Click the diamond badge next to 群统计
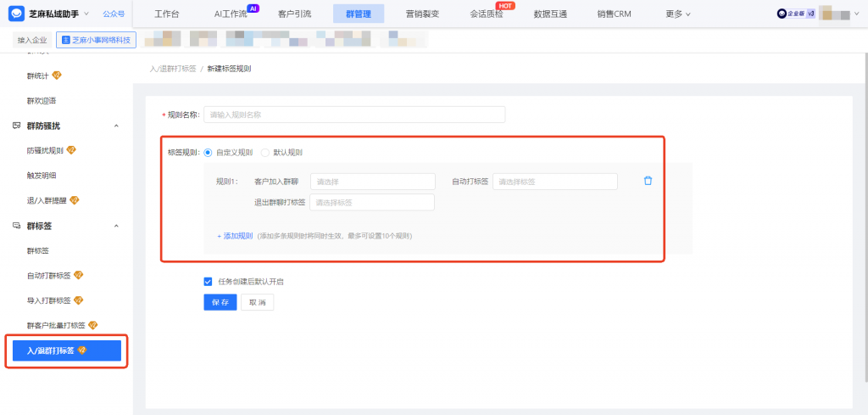This screenshot has height=415, width=868. 57,76
